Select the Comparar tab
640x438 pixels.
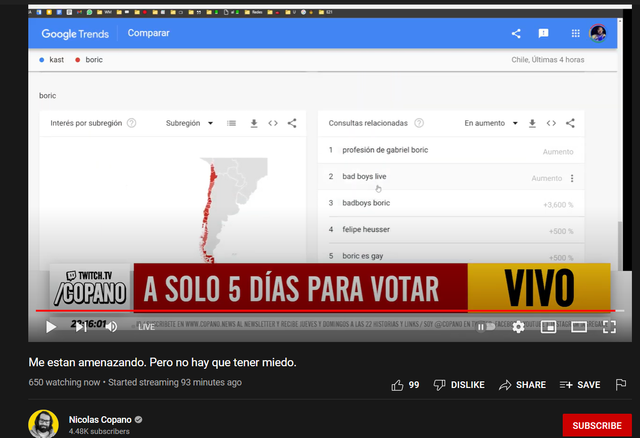pyautogui.click(x=149, y=33)
